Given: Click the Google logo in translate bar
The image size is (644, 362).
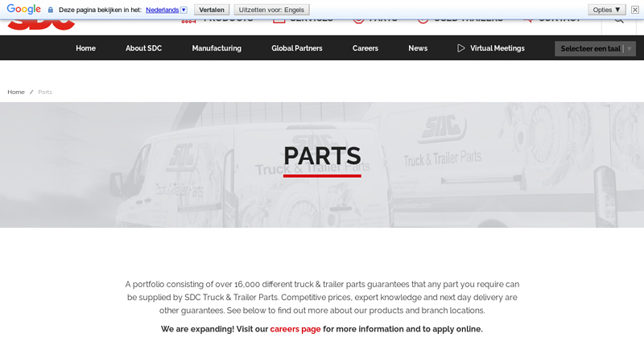Looking at the screenshot, I should (x=24, y=9).
